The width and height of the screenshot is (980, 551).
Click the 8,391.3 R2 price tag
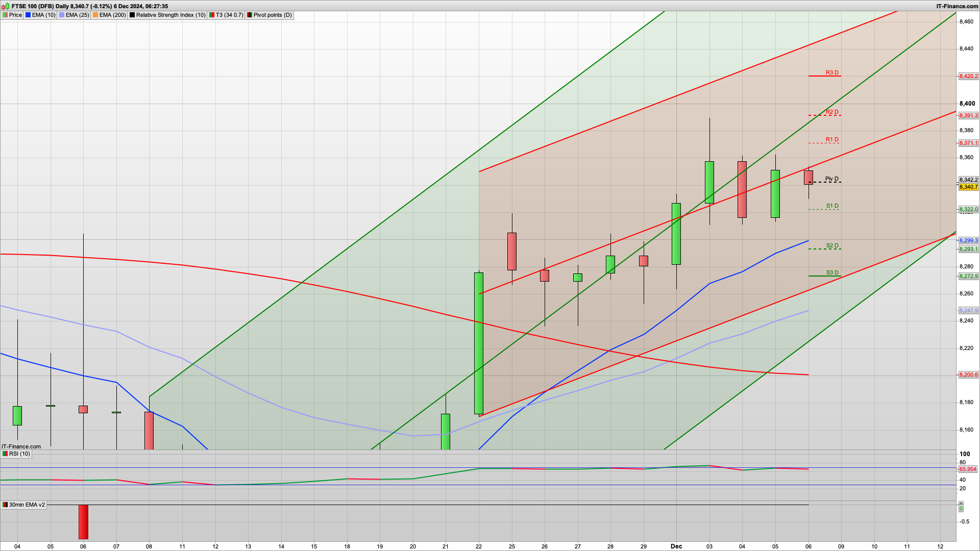(968, 116)
